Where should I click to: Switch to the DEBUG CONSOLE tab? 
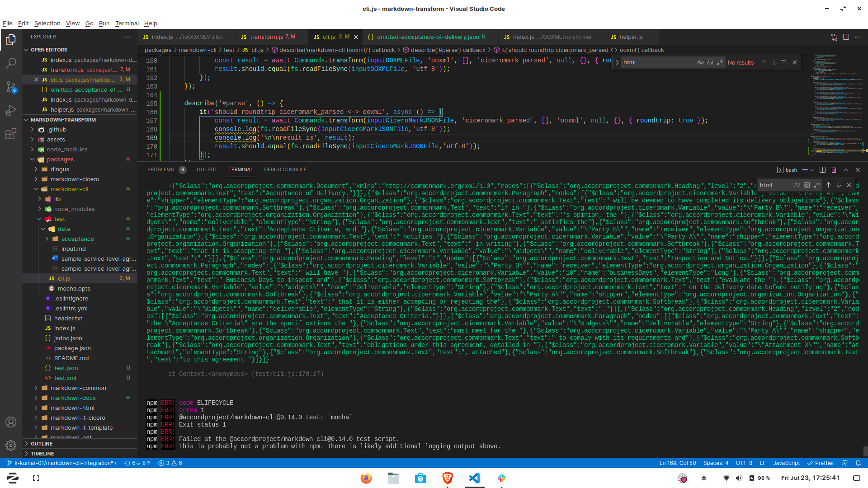click(285, 169)
